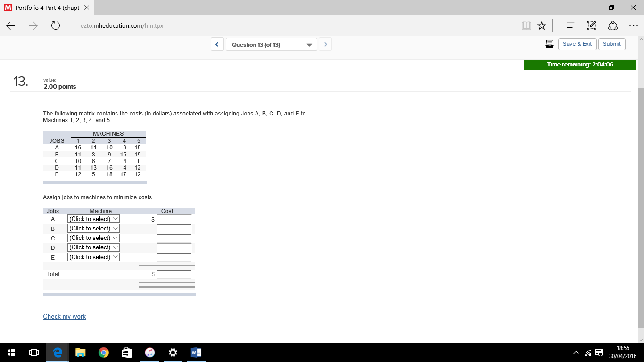
Task: Select the cost box for Job C
Action: pos(174,238)
